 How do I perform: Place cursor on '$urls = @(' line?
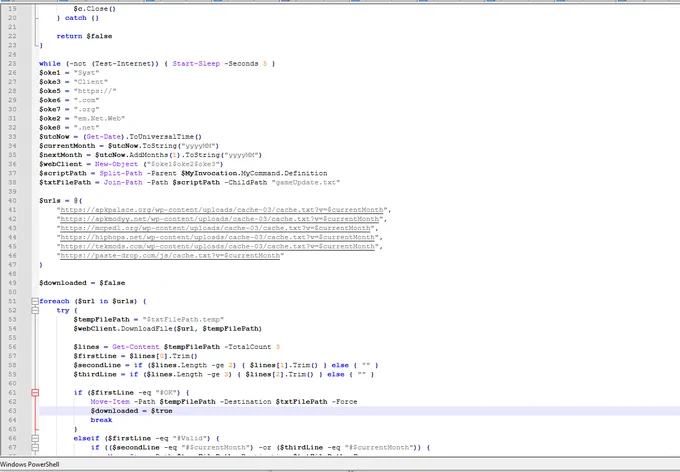coord(60,201)
